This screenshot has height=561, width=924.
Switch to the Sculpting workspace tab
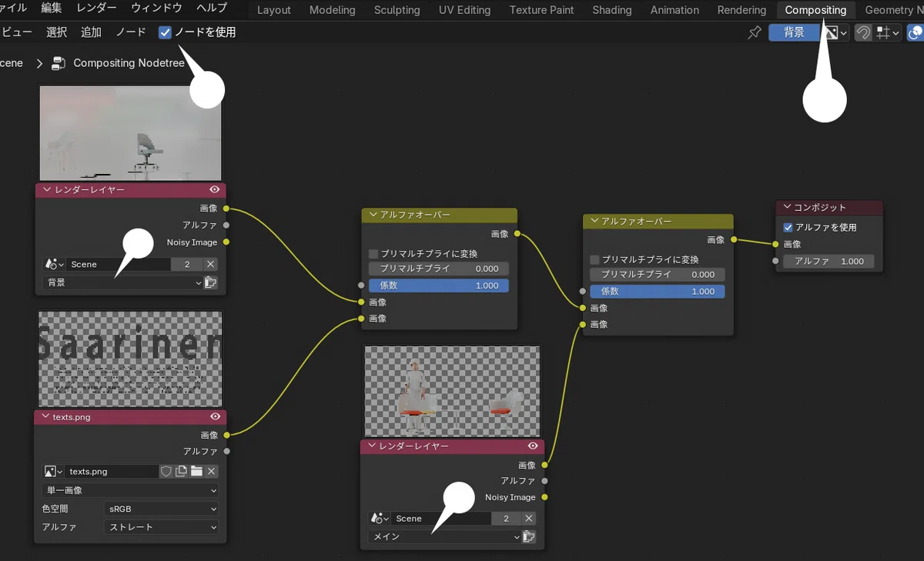coord(397,10)
